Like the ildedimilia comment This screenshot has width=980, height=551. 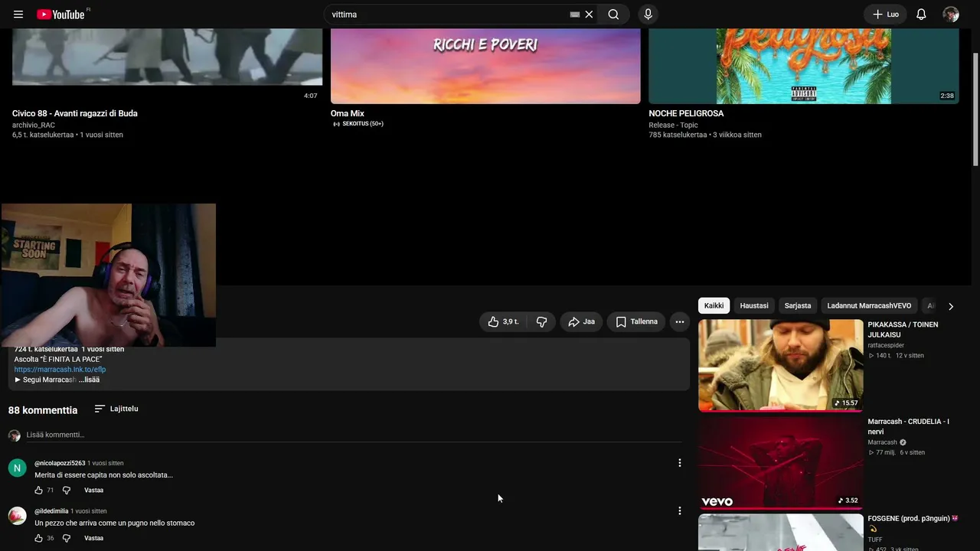[x=38, y=538]
